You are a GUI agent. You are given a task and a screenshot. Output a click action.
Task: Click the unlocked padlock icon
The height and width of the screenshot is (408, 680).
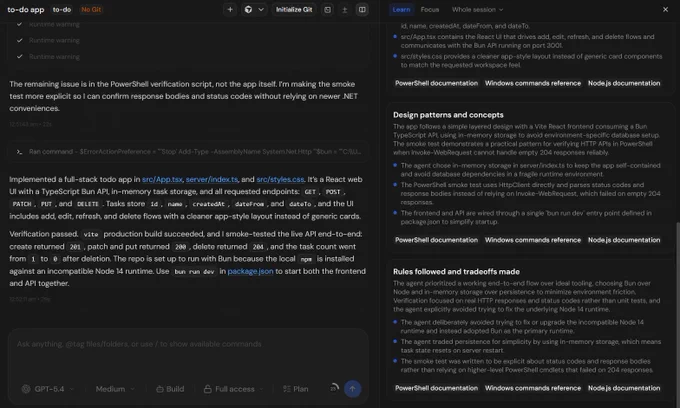pyautogui.click(x=208, y=389)
